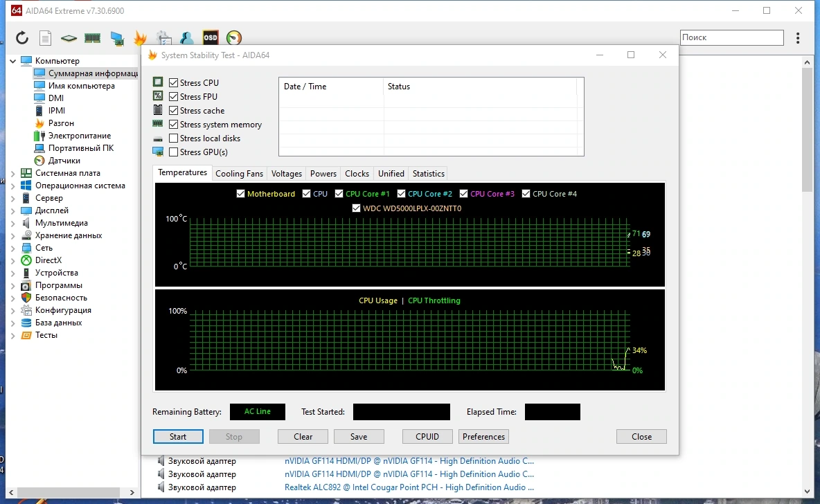Click the Clear button
Image resolution: width=820 pixels, height=504 pixels.
(x=303, y=437)
